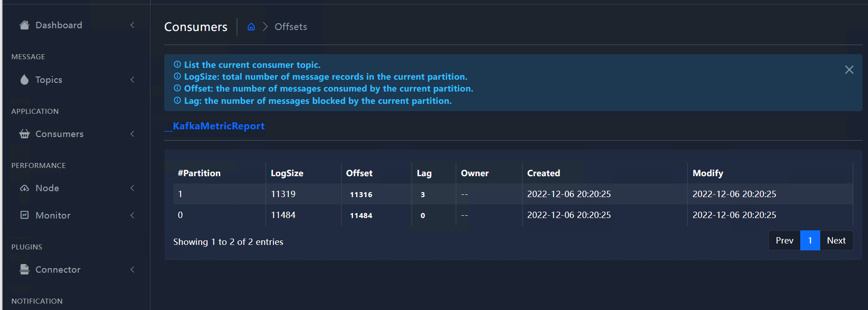Sort table by LogSize column header
This screenshot has width=868, height=310.
[x=287, y=173]
